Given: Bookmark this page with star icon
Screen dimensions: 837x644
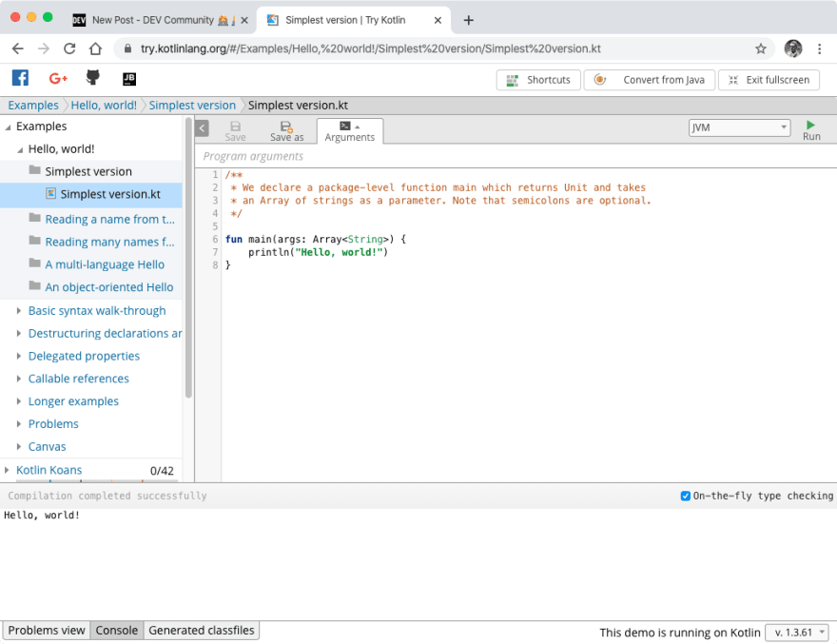Looking at the screenshot, I should (x=761, y=49).
